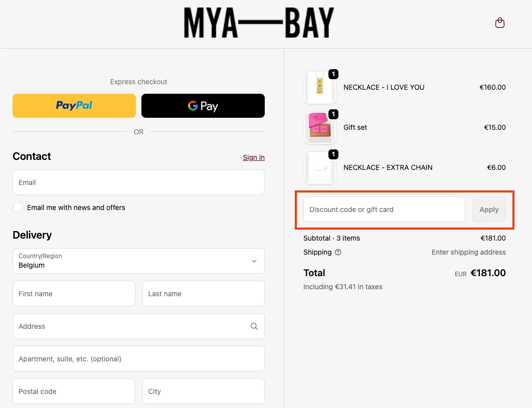Click the First name field
Viewport: 532px width, 408px height.
[x=74, y=293]
